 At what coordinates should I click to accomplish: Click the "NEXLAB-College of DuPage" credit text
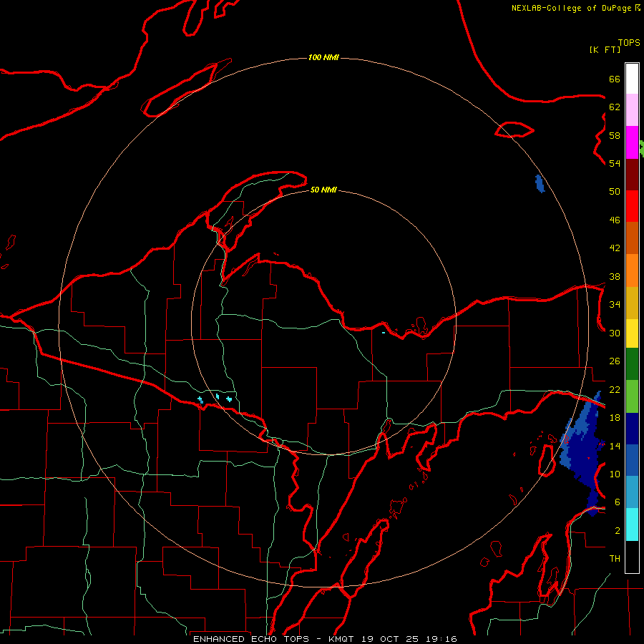(571, 8)
